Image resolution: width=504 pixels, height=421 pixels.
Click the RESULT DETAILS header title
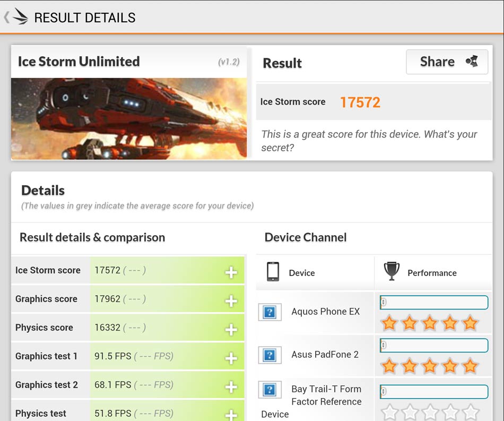85,18
